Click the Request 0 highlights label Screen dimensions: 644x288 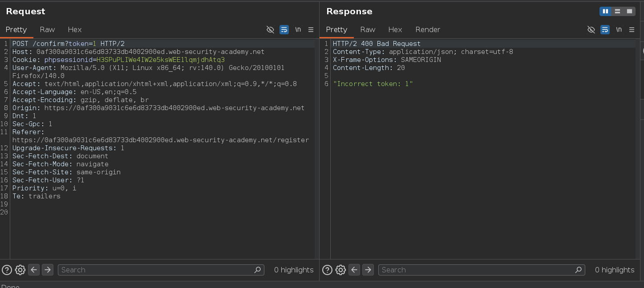point(294,270)
